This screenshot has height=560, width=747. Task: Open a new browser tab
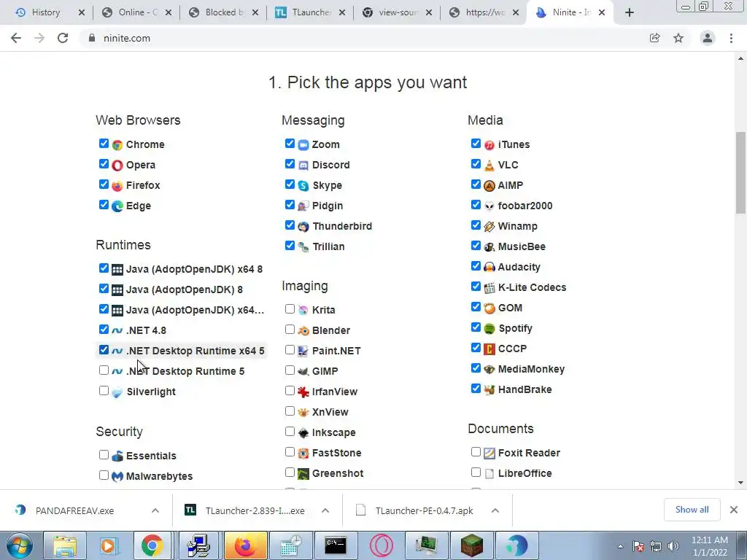pyautogui.click(x=630, y=13)
